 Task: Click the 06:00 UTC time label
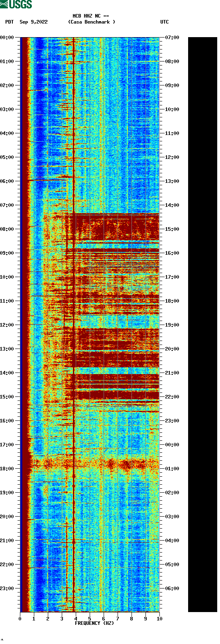tap(172, 589)
